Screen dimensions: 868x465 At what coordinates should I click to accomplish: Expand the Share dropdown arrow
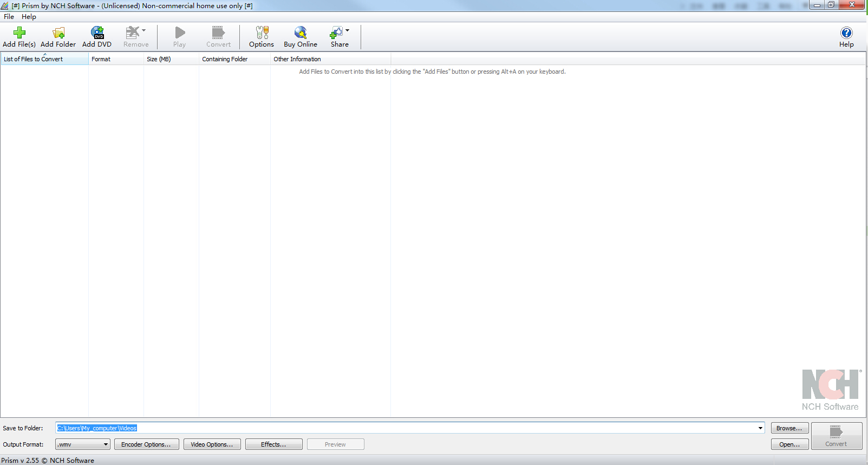pos(348,30)
